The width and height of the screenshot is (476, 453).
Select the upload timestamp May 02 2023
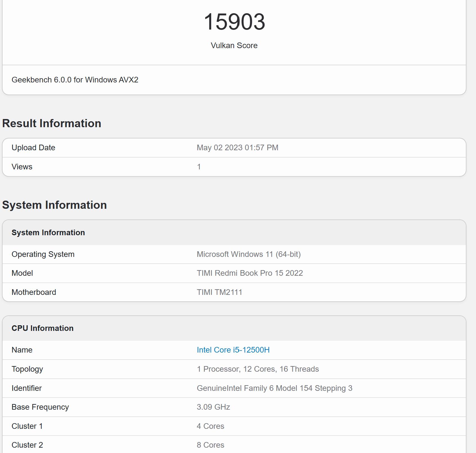(237, 147)
